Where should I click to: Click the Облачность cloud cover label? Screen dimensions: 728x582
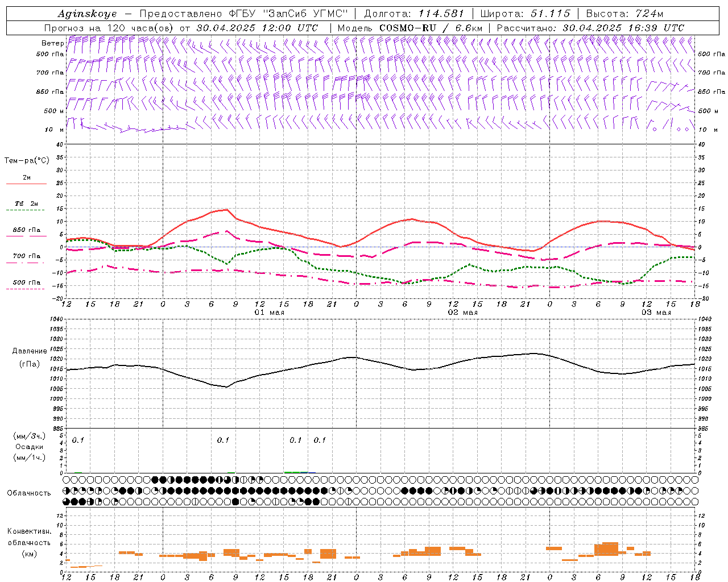point(29,493)
